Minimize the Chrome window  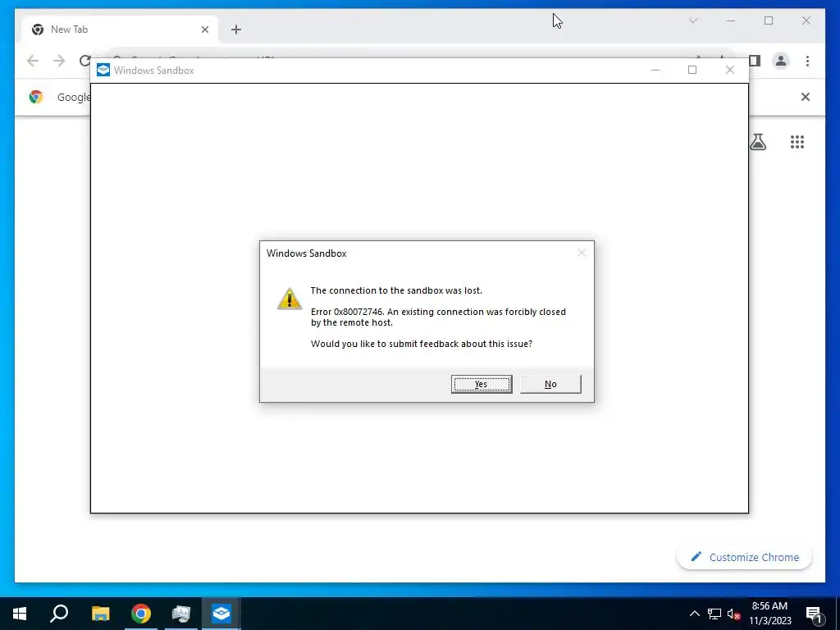click(731, 21)
